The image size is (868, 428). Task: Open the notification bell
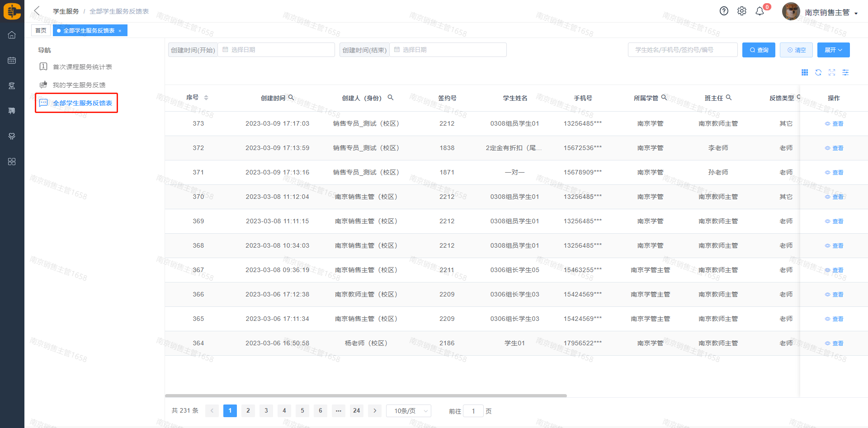click(x=760, y=11)
